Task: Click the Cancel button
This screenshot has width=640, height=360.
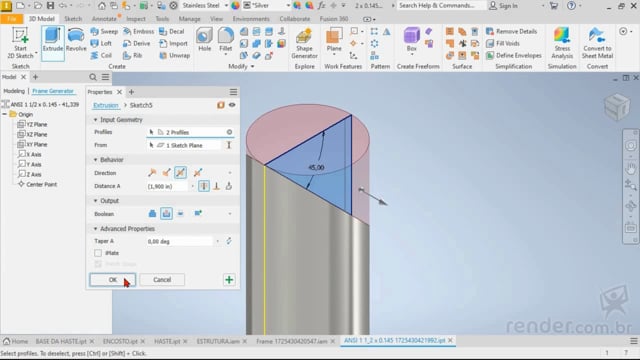Action: pyautogui.click(x=162, y=280)
